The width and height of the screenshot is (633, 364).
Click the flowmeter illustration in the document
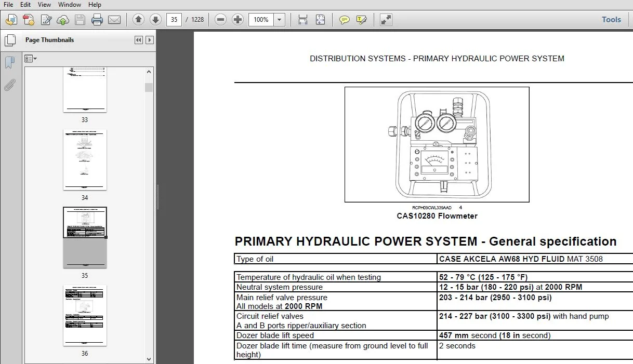[x=437, y=144]
